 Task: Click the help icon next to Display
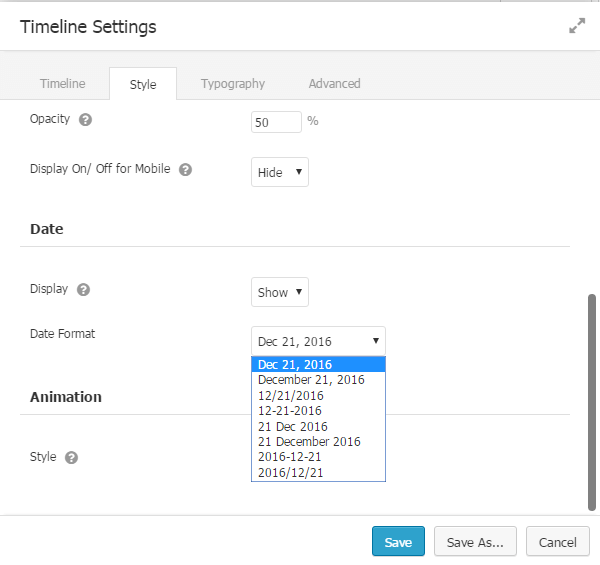84,290
